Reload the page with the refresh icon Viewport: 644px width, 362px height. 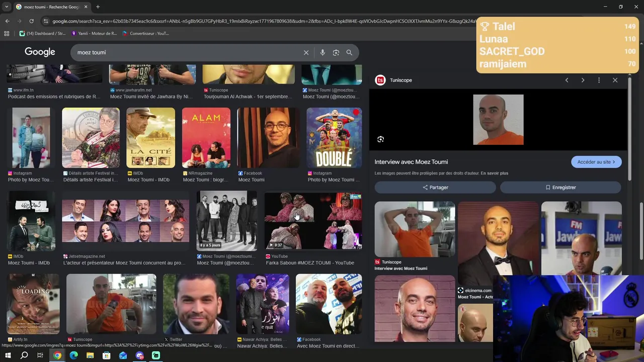pos(31,21)
